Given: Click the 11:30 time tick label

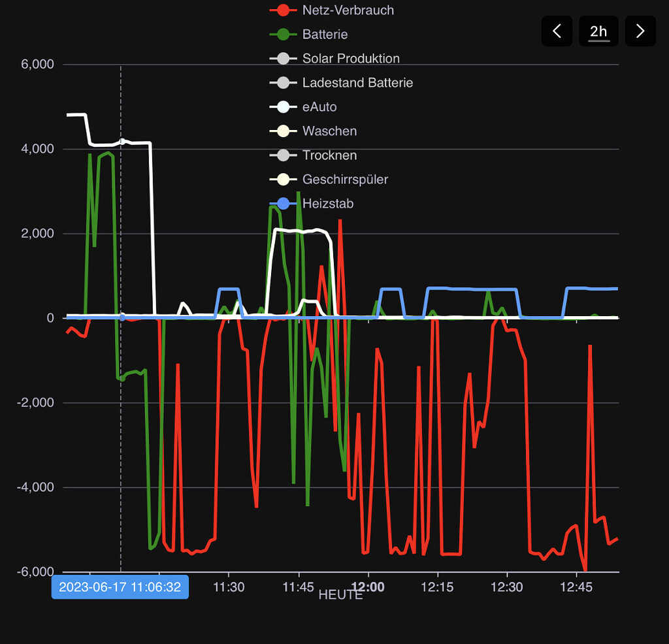Looking at the screenshot, I should coord(228,587).
